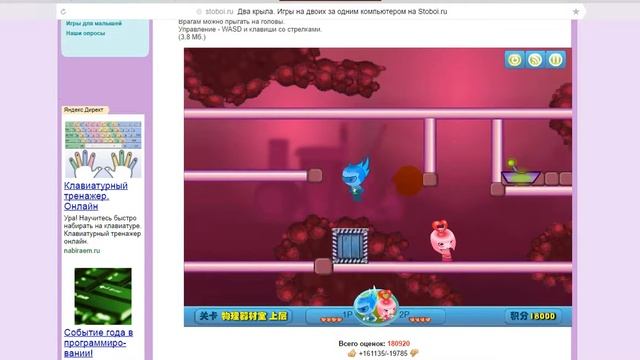Reload the page using refresh icon
The height and width of the screenshot is (360, 640).
click(x=63, y=12)
